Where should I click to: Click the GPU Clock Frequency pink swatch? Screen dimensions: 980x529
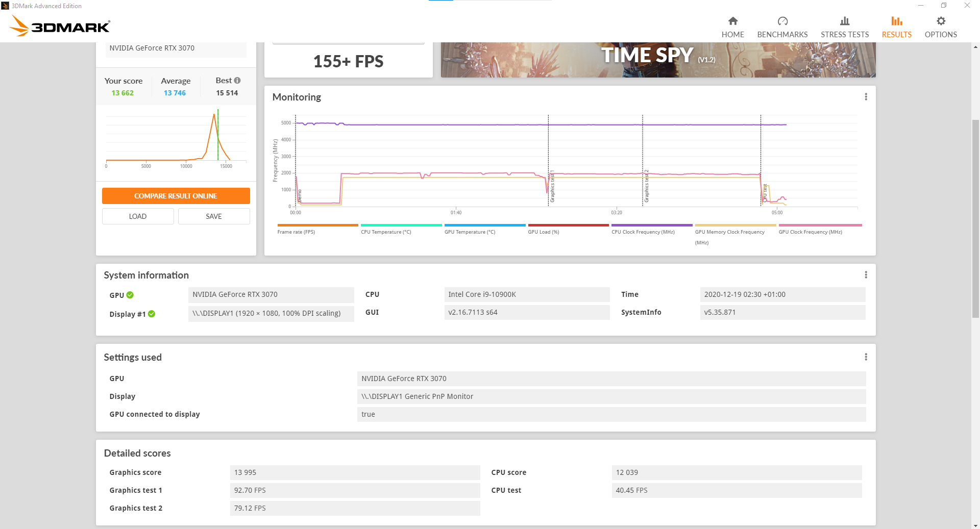[x=820, y=225]
